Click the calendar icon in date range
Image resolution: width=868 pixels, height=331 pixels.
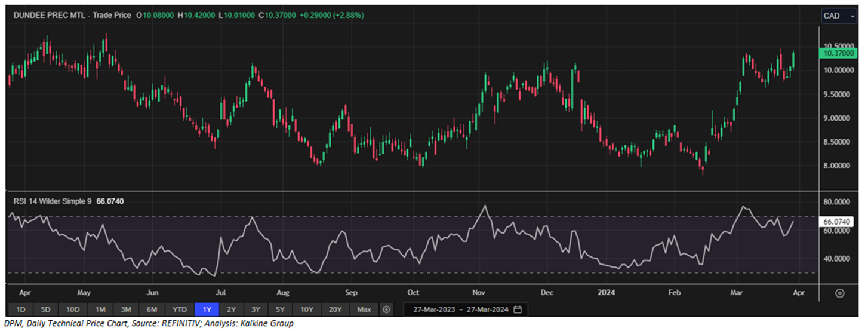point(517,309)
